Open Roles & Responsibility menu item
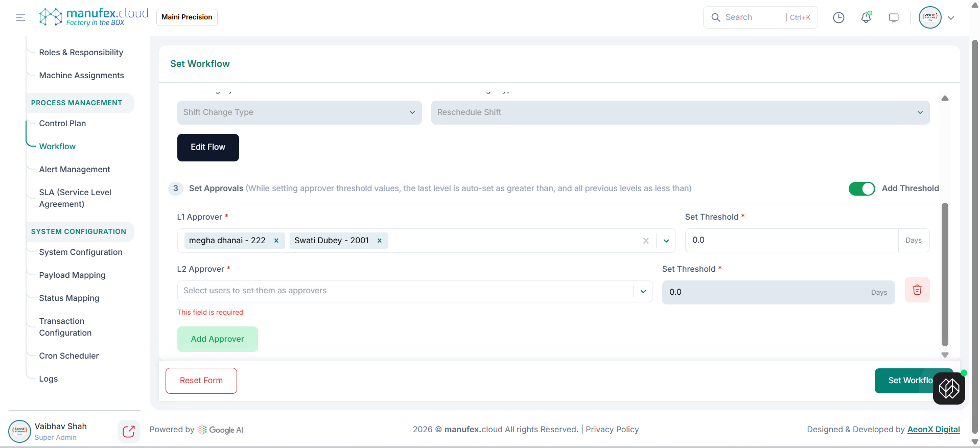Image resolution: width=980 pixels, height=448 pixels. click(81, 53)
